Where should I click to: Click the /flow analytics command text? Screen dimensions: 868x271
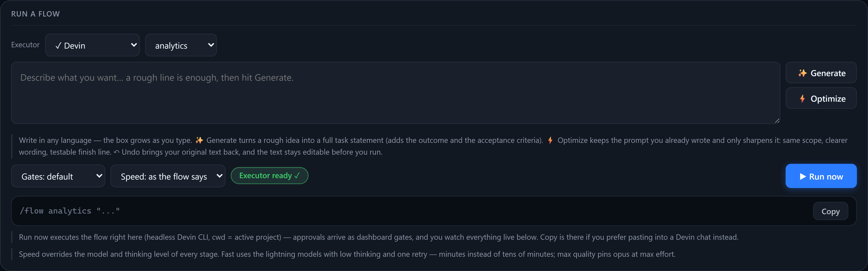coord(70,211)
